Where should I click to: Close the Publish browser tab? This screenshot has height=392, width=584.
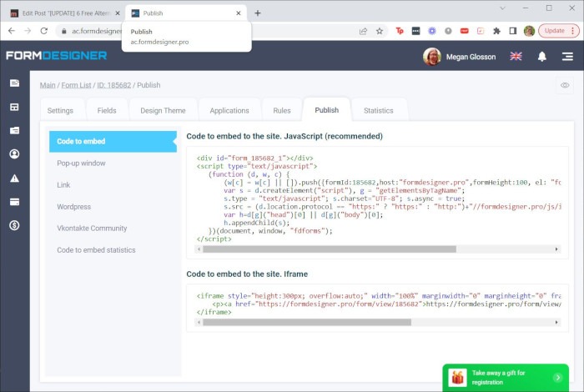tap(239, 13)
